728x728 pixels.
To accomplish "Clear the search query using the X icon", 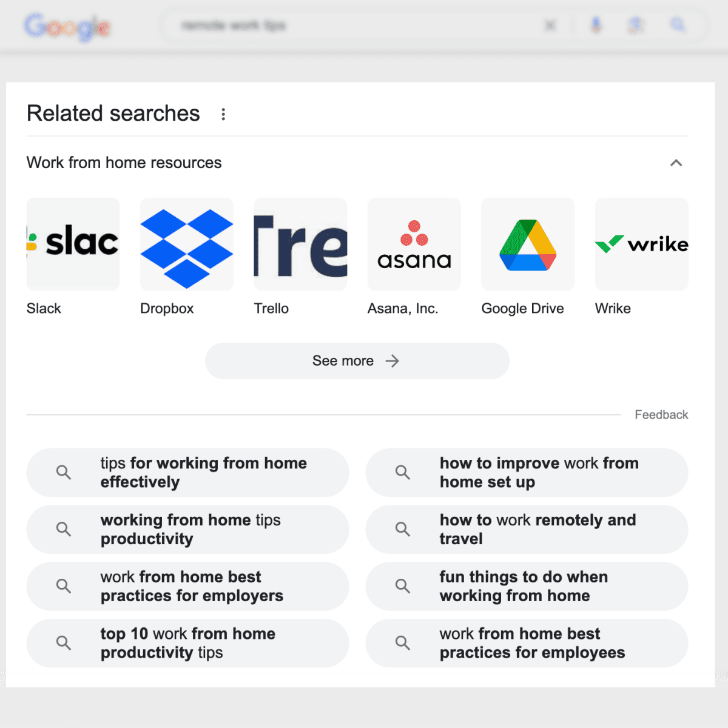I will click(x=550, y=25).
